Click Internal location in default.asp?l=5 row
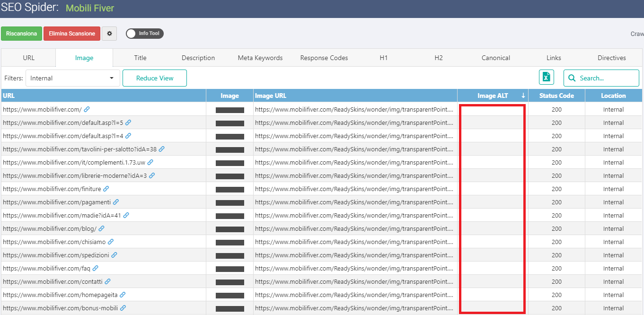The image size is (644, 315). pyautogui.click(x=613, y=122)
